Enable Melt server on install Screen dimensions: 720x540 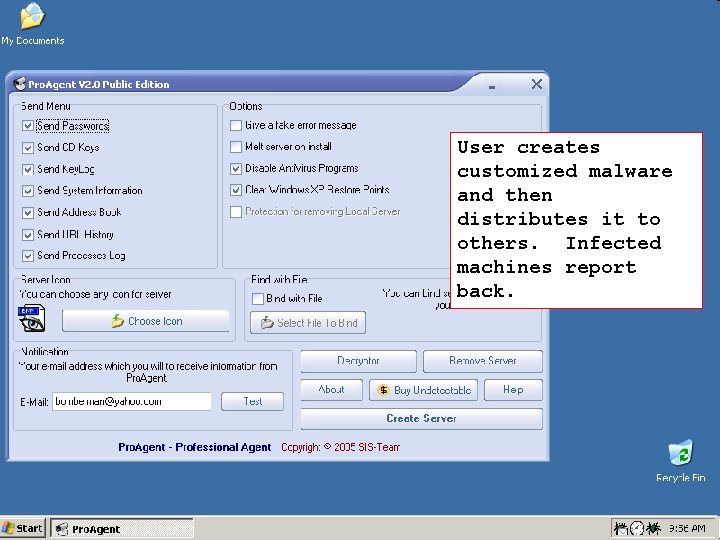click(236, 147)
